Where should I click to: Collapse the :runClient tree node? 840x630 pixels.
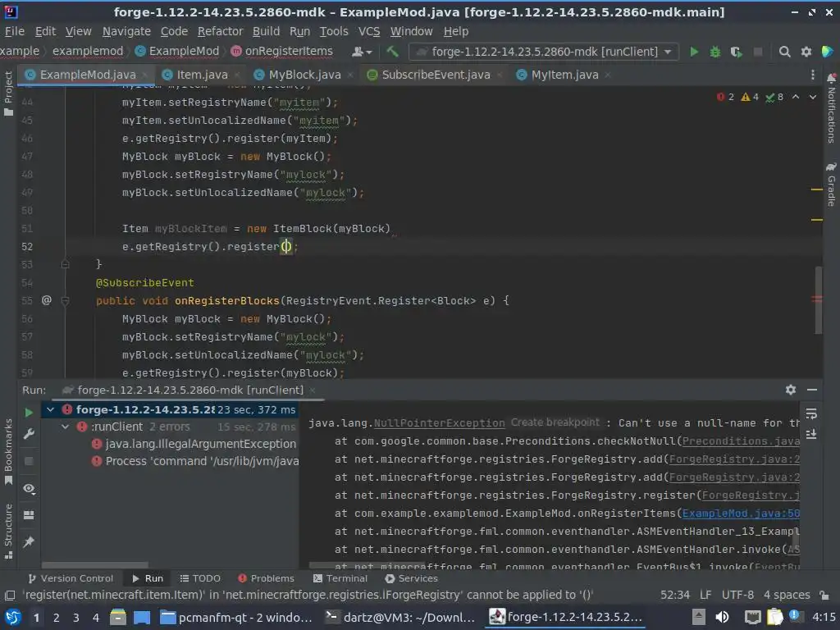pyautogui.click(x=65, y=427)
